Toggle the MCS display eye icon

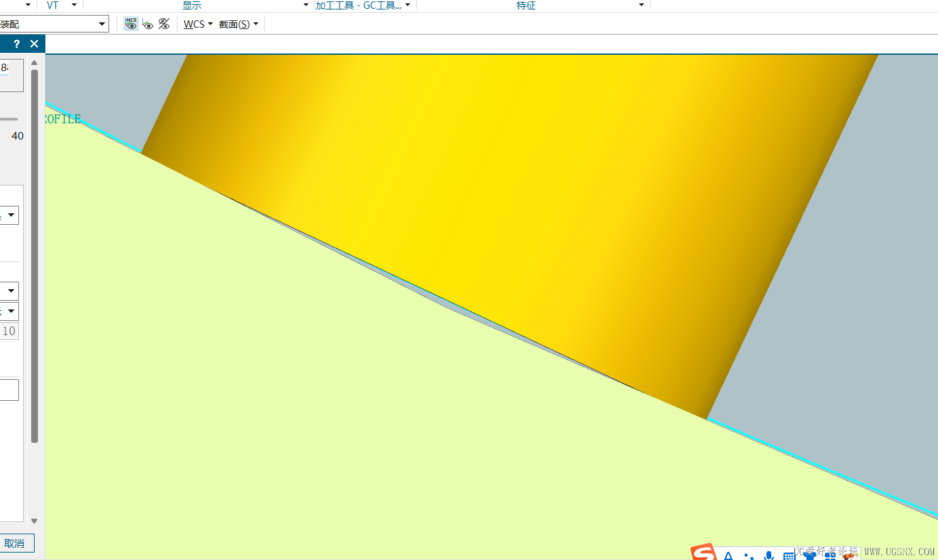click(x=131, y=24)
